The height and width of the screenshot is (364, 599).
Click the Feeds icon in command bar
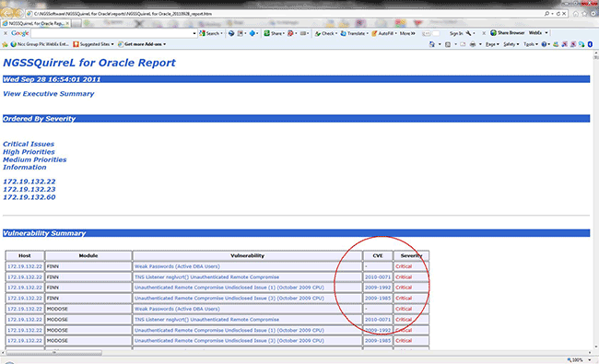point(448,44)
